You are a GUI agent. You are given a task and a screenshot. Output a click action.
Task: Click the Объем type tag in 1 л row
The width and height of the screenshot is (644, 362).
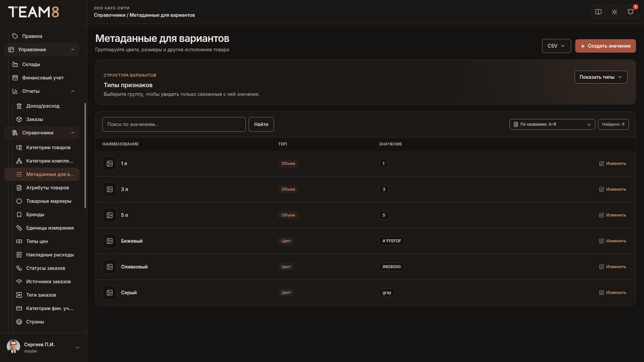pyautogui.click(x=288, y=164)
